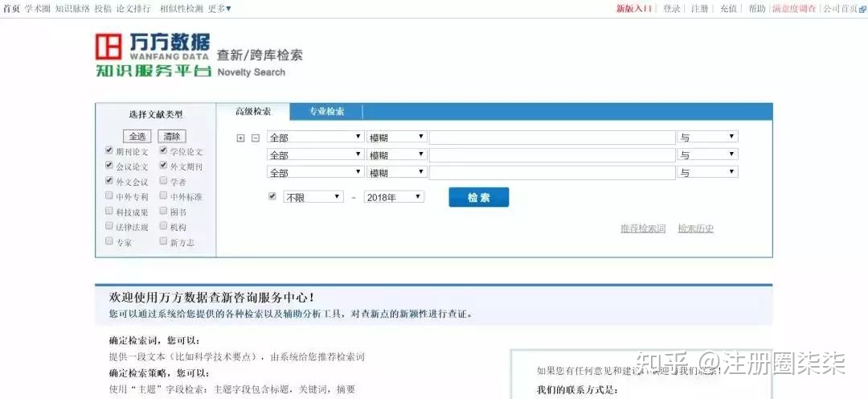The image size is (868, 399).
Task: Click the 清除 button
Action: point(172,136)
